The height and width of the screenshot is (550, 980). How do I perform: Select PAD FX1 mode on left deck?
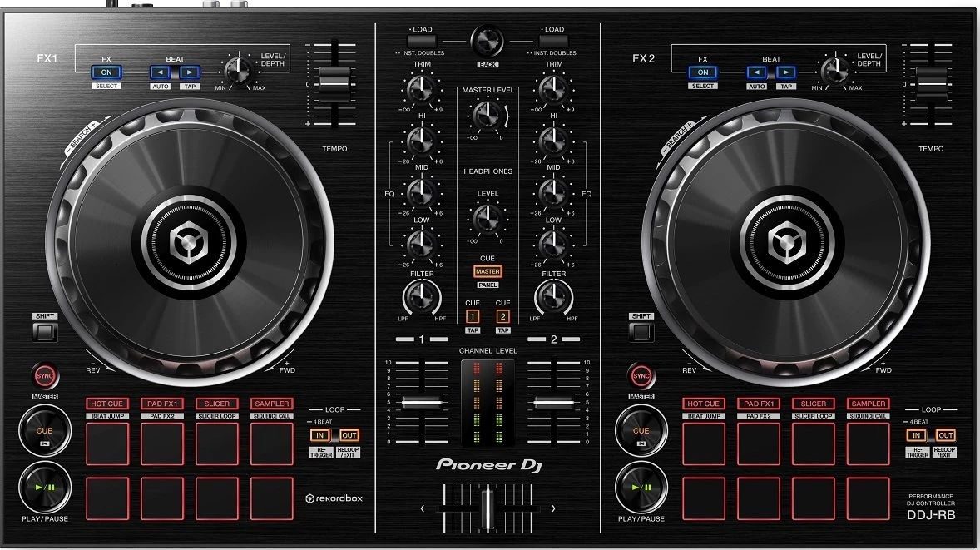[x=162, y=404]
